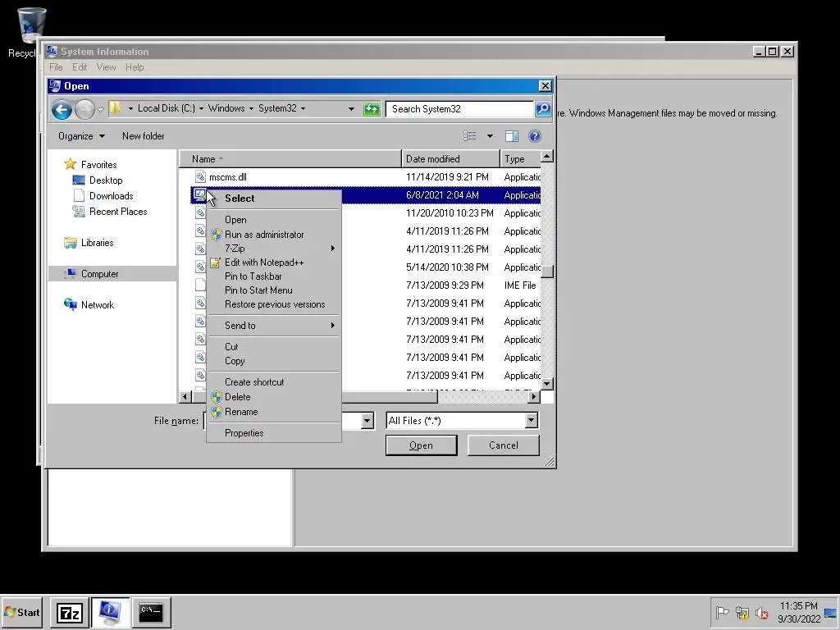Screen dimensions: 840x630
Task: Click the Forward arrow in the Open dialog
Action: point(84,110)
